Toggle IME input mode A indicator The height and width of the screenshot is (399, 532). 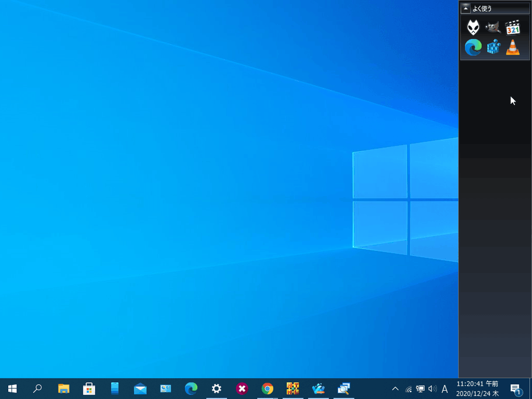tap(444, 389)
